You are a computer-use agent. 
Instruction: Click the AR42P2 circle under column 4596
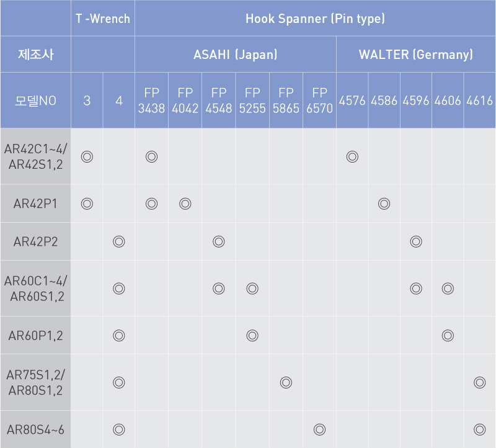coord(416,241)
